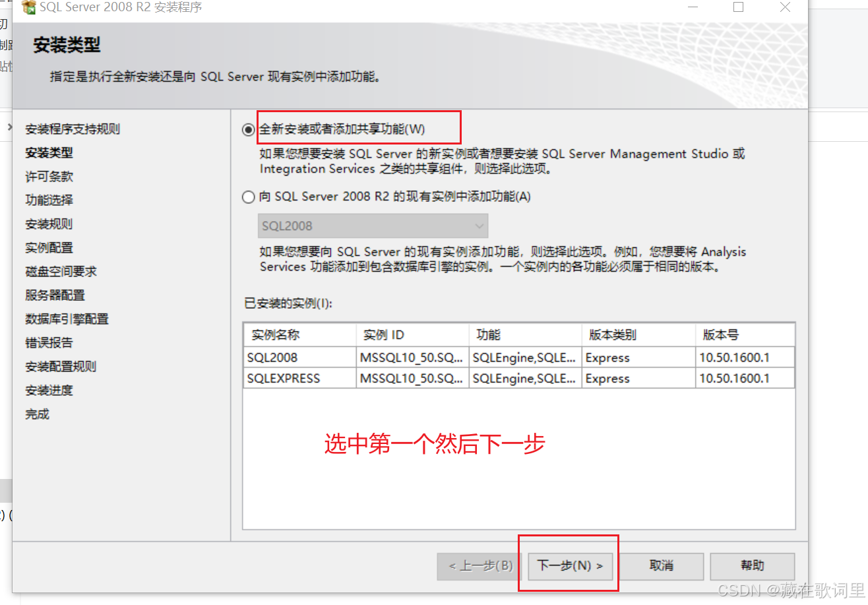Screen dimensions: 868x605
Task: Click the SQL Server setup title icon
Action: (x=28, y=8)
